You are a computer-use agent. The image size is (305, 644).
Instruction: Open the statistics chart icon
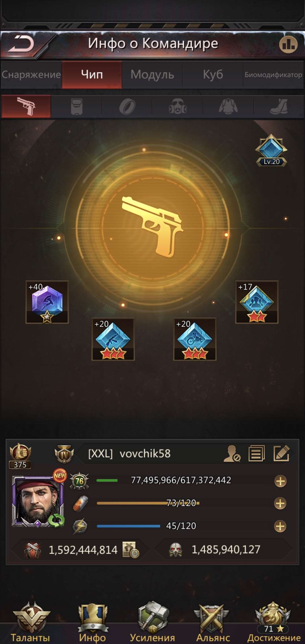pyautogui.click(x=288, y=44)
